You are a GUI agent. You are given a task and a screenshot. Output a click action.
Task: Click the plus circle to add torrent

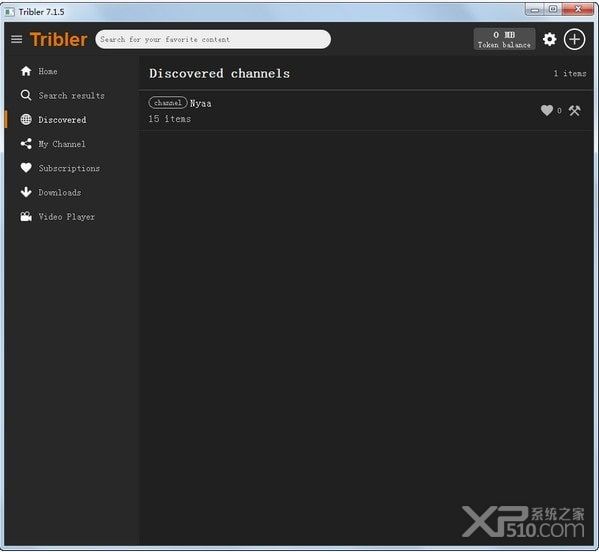click(574, 39)
